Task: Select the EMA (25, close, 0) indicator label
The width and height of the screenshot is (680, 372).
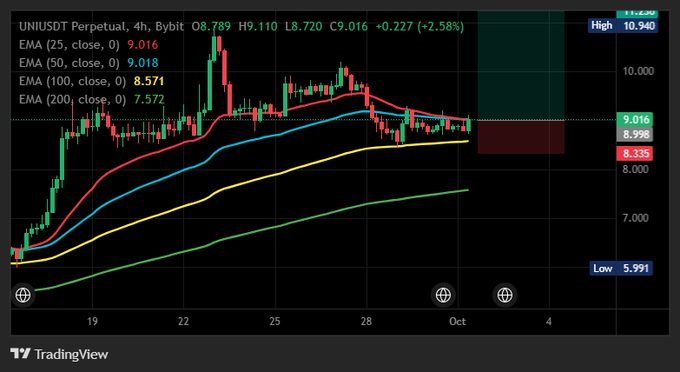Action: click(x=69, y=45)
